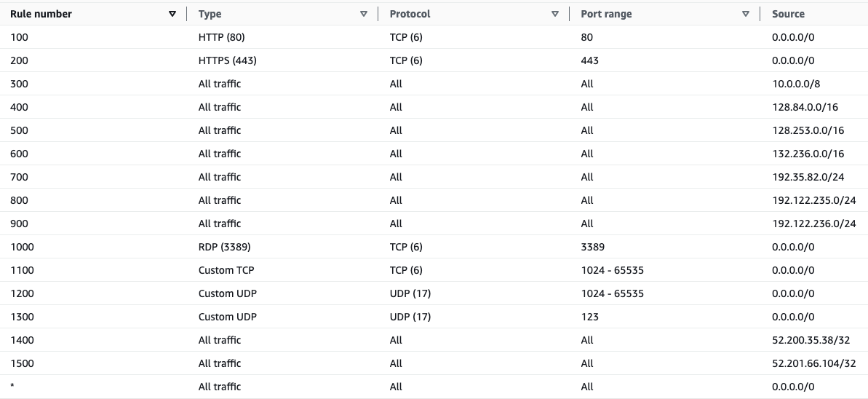The height and width of the screenshot is (399, 868).
Task: Click source 192.122.235.0/24 in rule 800
Action: (813, 200)
